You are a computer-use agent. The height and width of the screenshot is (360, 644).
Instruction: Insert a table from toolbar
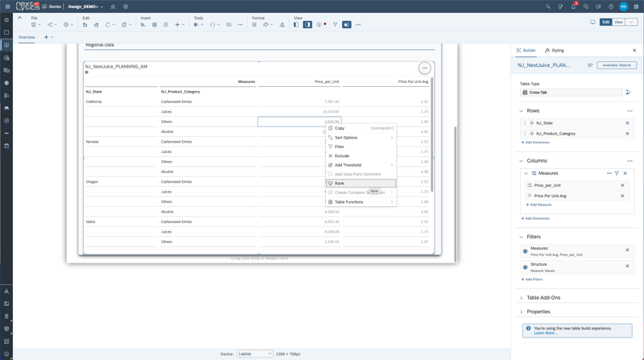coord(155,25)
